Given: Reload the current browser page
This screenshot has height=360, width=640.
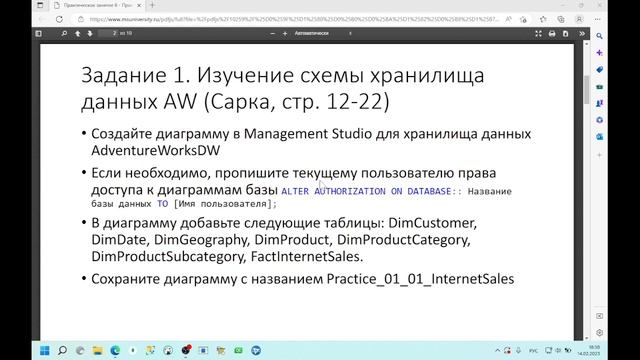Looking at the screenshot, I should coord(59,19).
